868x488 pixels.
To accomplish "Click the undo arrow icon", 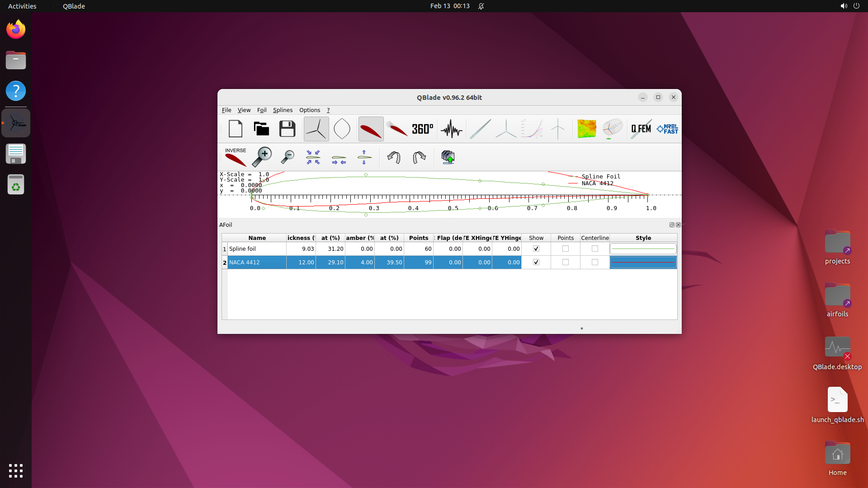I will coord(394,157).
